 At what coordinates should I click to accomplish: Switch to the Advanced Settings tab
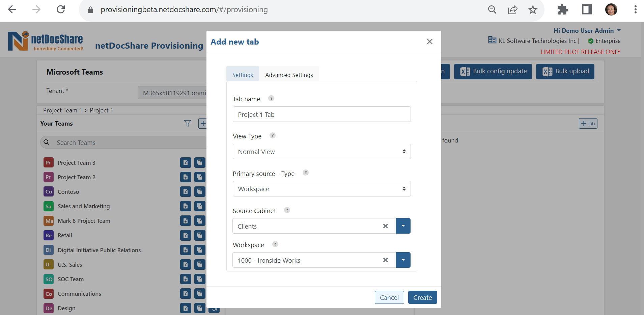289,75
